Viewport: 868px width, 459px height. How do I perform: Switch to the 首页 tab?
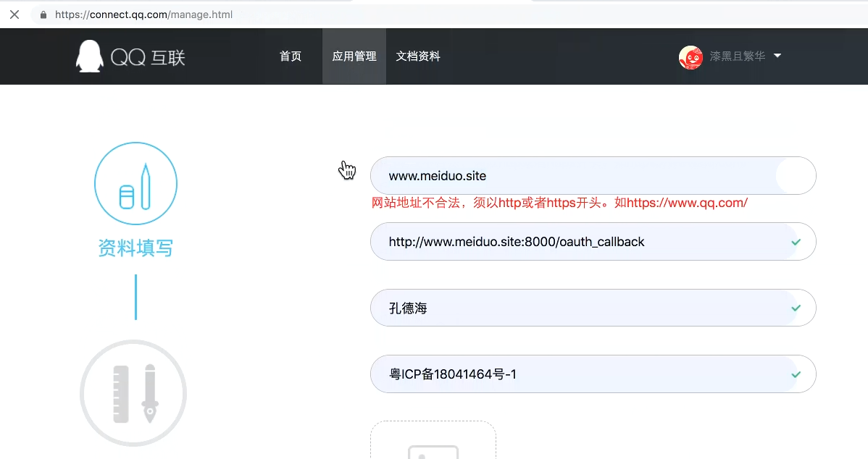click(x=290, y=56)
